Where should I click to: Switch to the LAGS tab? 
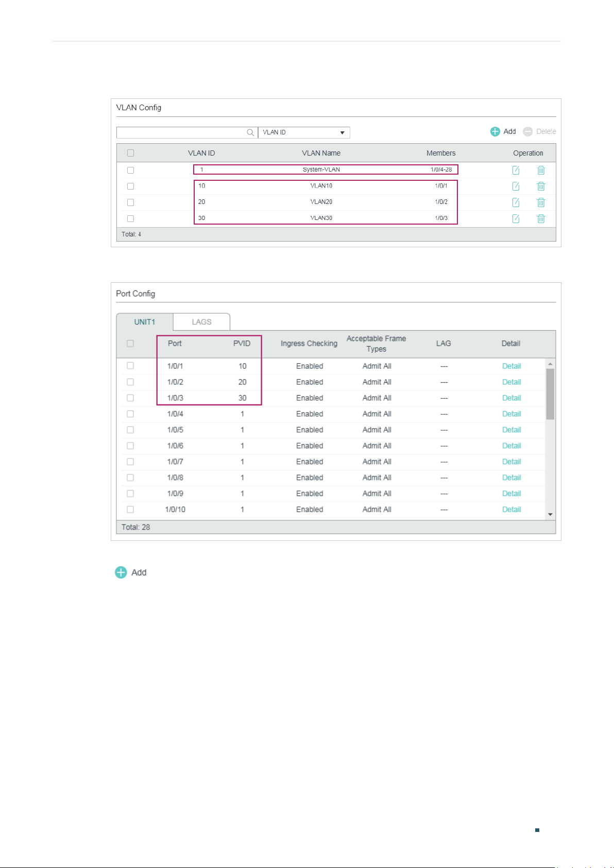tap(201, 322)
